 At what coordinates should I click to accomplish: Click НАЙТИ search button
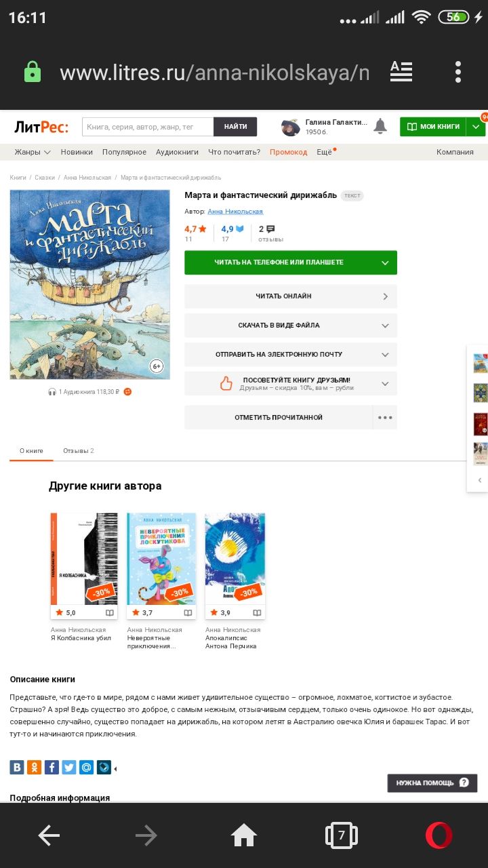tap(235, 127)
